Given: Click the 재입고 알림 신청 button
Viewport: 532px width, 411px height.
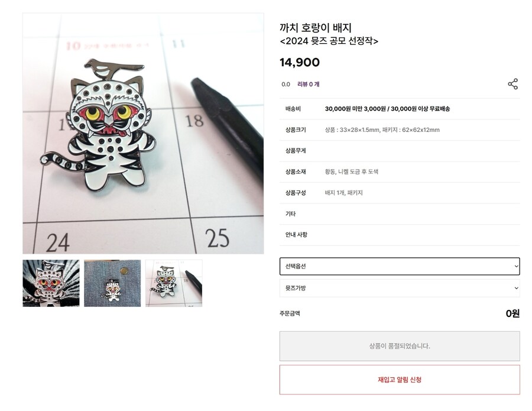Looking at the screenshot, I should (x=399, y=380).
